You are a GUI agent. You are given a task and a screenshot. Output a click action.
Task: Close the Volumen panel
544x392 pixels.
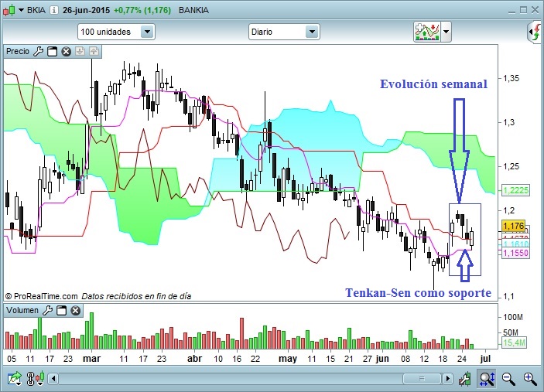point(76,310)
